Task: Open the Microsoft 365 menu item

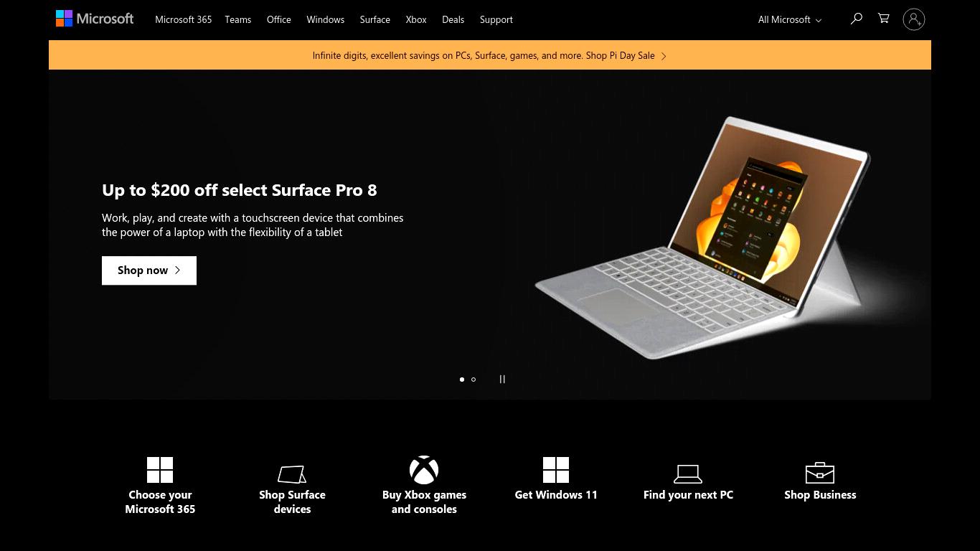Action: tap(184, 19)
